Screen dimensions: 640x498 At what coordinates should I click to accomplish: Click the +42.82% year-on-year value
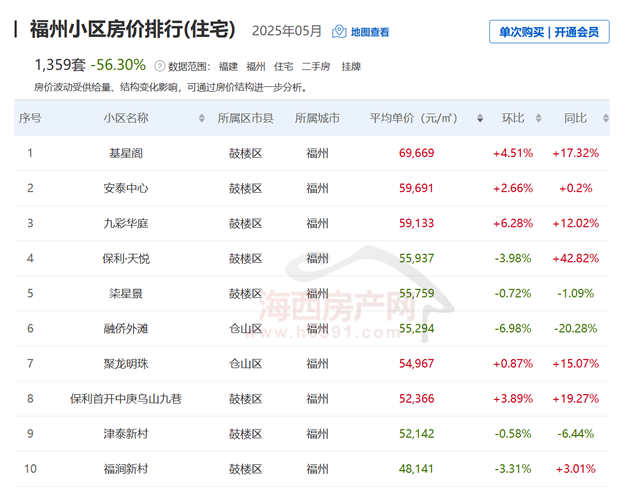click(576, 259)
